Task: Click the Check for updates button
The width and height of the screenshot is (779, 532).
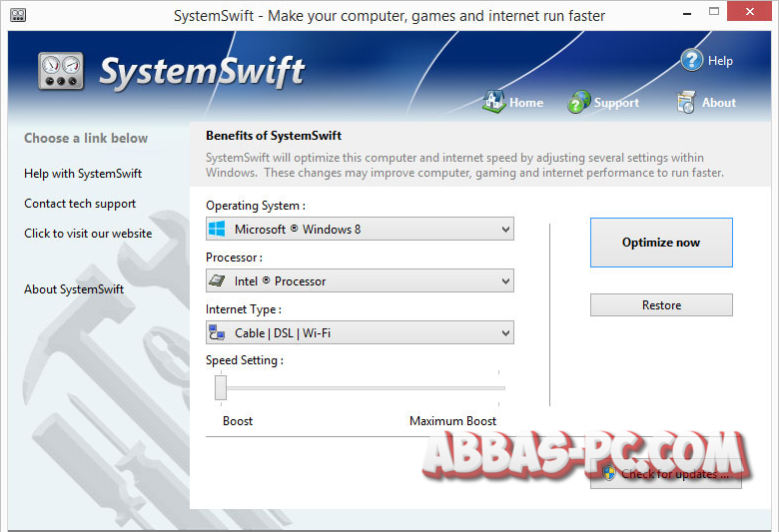Action: tap(666, 474)
